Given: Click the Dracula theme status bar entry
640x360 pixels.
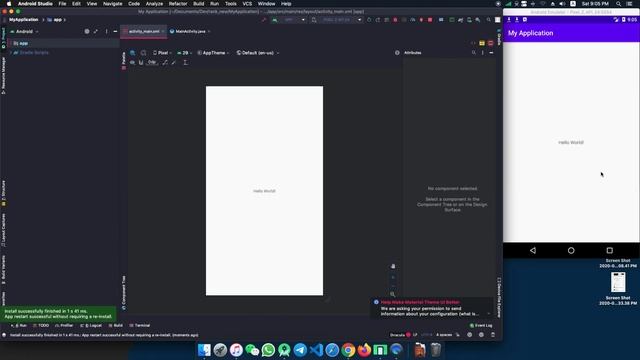Looking at the screenshot, I should (x=400, y=335).
